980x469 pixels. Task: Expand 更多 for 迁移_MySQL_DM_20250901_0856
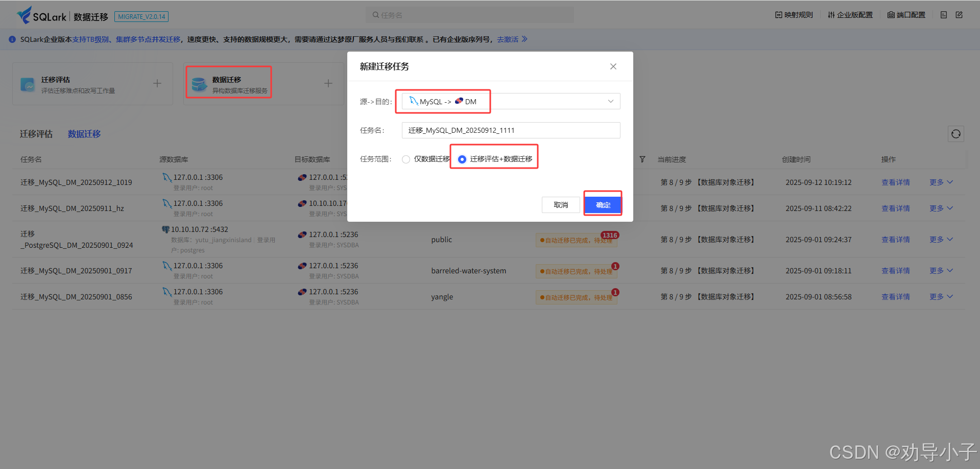(x=941, y=297)
